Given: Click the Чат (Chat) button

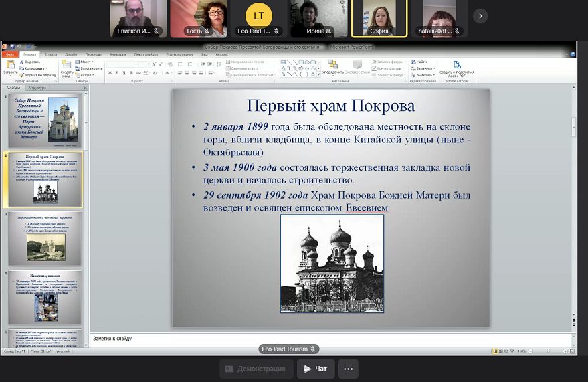Looking at the screenshot, I should 315,369.
